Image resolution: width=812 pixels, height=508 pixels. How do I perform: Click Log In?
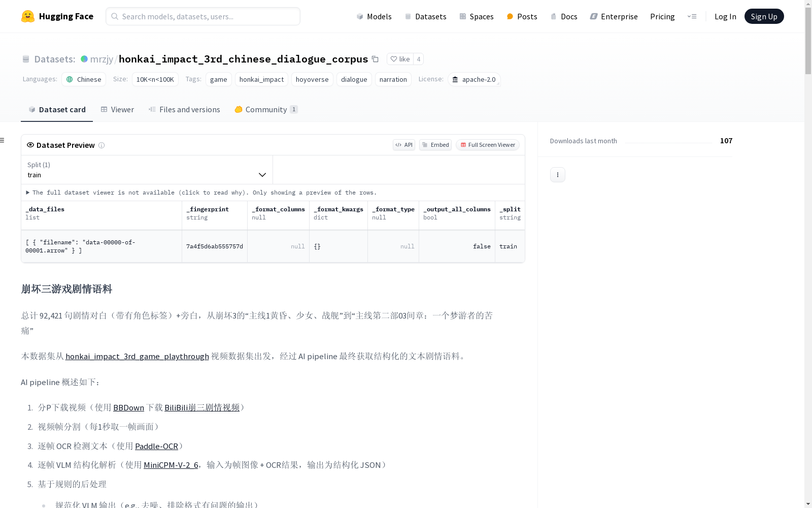tap(725, 16)
